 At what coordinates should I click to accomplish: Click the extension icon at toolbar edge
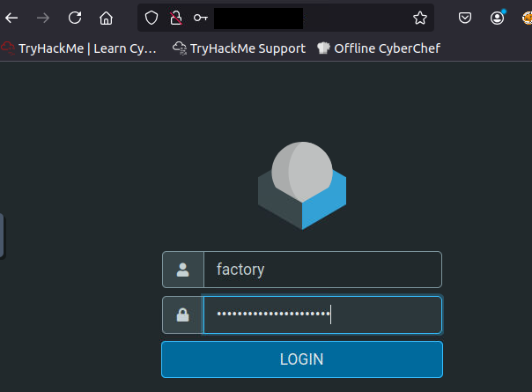point(527,18)
